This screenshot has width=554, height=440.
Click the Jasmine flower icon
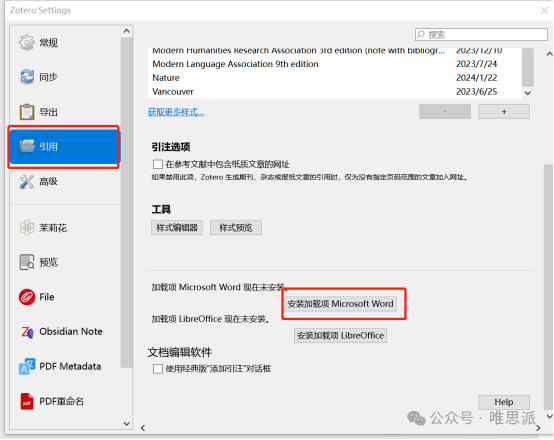27,228
